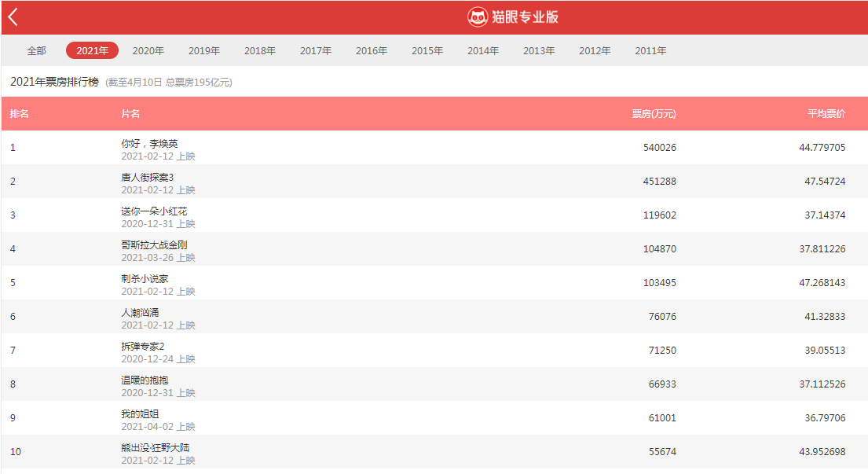Viewport: 868px width, 474px height.
Task: Switch to the 2019年 tab
Action: point(203,50)
